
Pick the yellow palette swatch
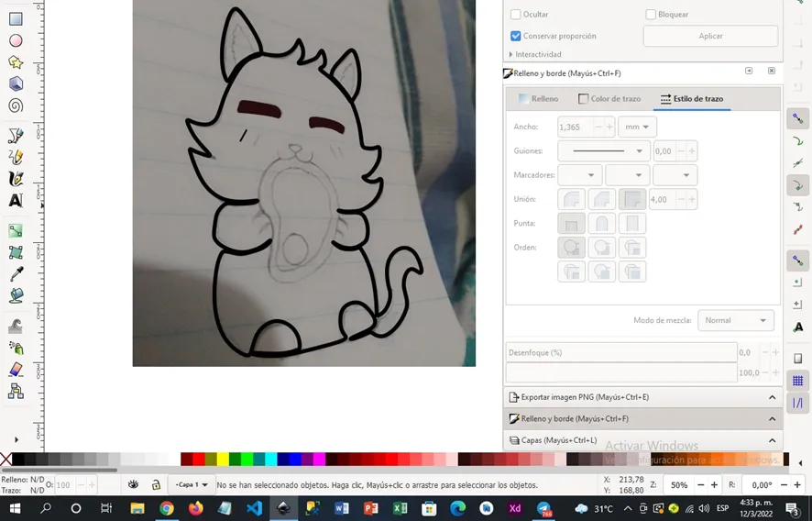click(x=223, y=459)
